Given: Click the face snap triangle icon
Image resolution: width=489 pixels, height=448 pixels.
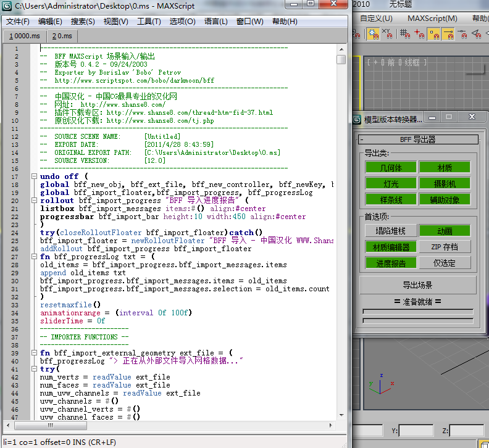Looking at the screenshot, I should pyautogui.click(x=476, y=33).
